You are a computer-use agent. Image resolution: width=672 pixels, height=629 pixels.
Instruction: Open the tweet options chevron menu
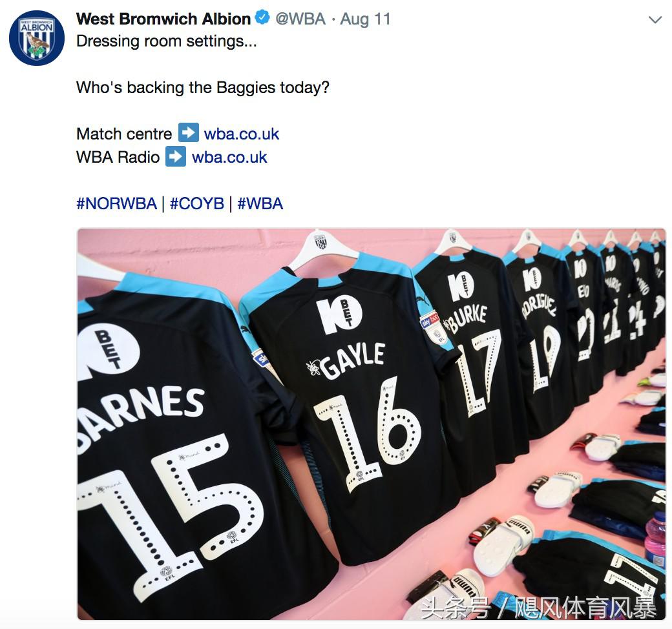click(x=655, y=20)
